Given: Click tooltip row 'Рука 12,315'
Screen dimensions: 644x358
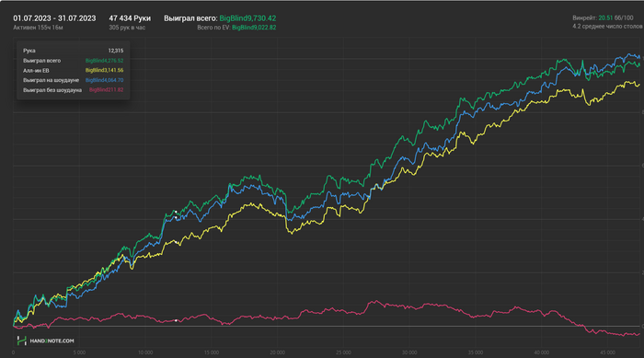Looking at the screenshot, I should [x=73, y=51].
